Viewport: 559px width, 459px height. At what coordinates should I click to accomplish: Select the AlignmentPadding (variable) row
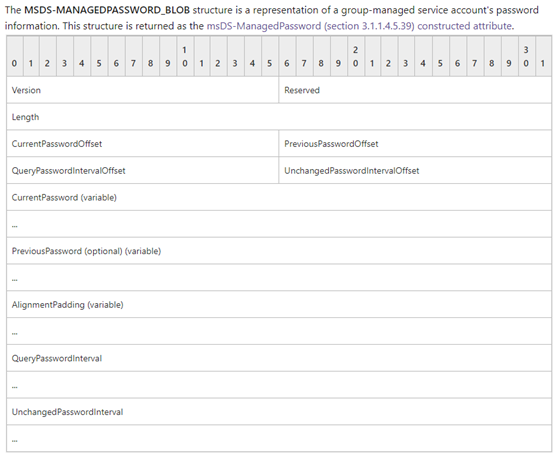[279, 305]
